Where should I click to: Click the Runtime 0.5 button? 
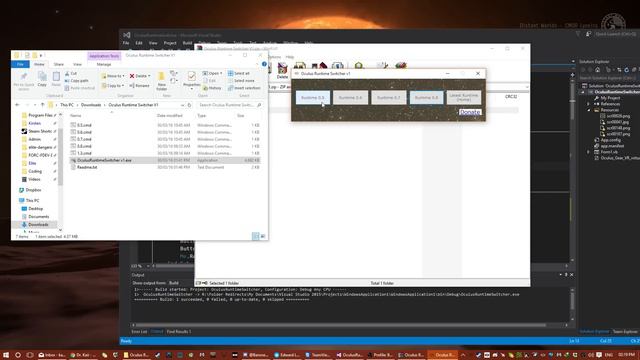point(313,98)
